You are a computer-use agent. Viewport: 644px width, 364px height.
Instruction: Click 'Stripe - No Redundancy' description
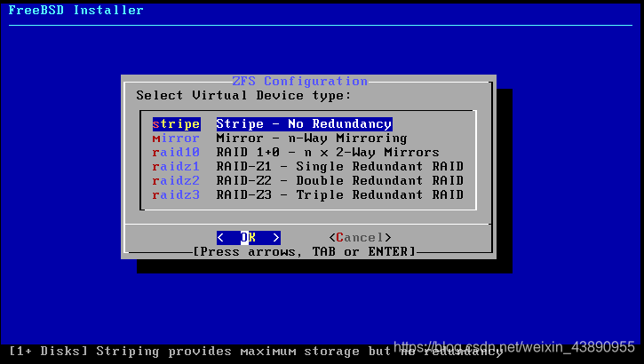click(x=305, y=124)
